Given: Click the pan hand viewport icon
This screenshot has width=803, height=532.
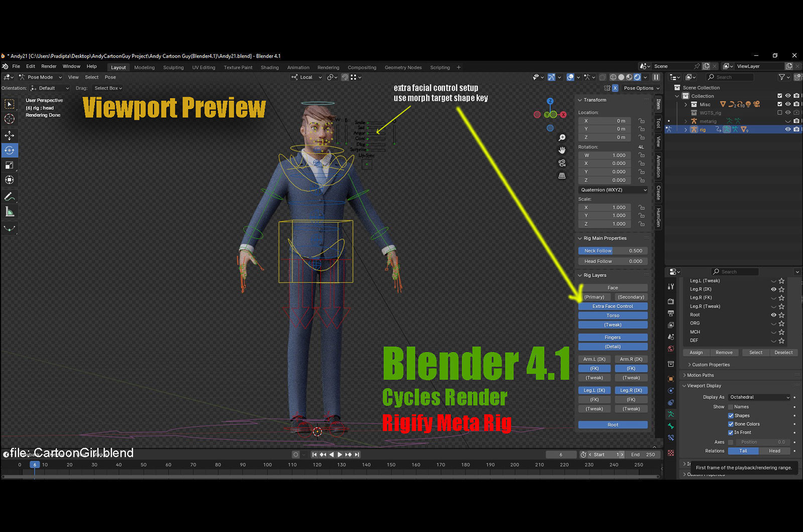Looking at the screenshot, I should click(x=562, y=150).
